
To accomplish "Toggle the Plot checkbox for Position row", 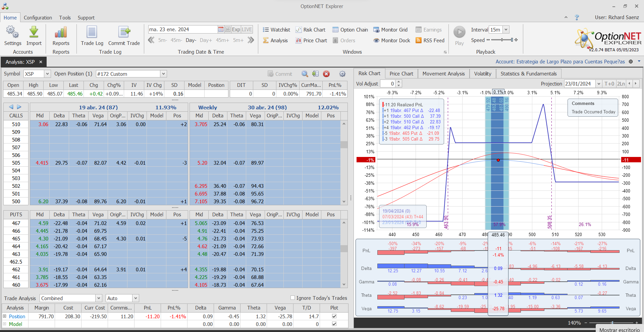I will tap(334, 316).
